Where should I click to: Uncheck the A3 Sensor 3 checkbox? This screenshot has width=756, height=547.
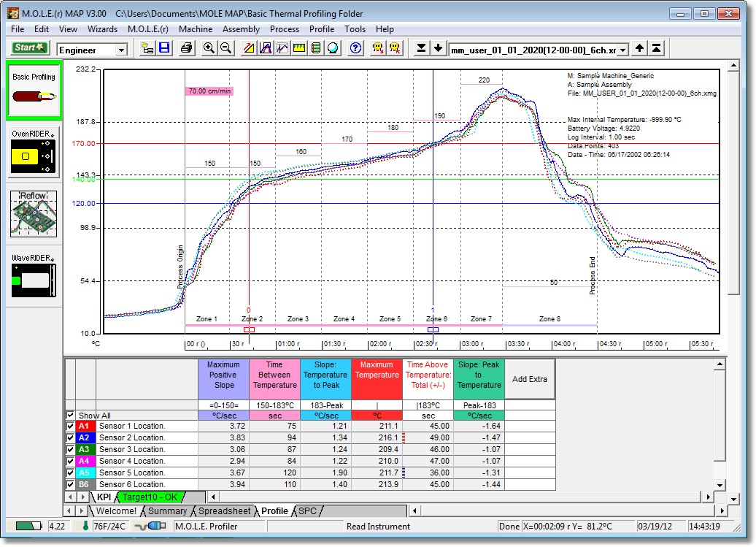coord(70,449)
